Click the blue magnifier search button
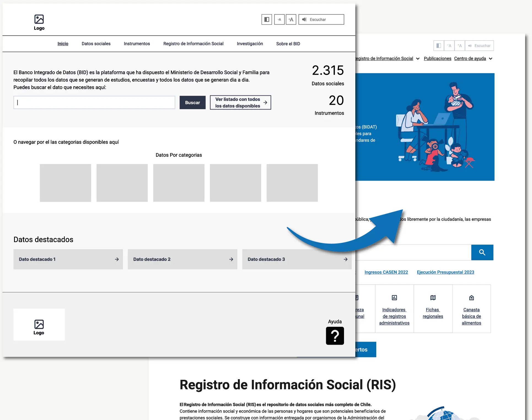 482,252
